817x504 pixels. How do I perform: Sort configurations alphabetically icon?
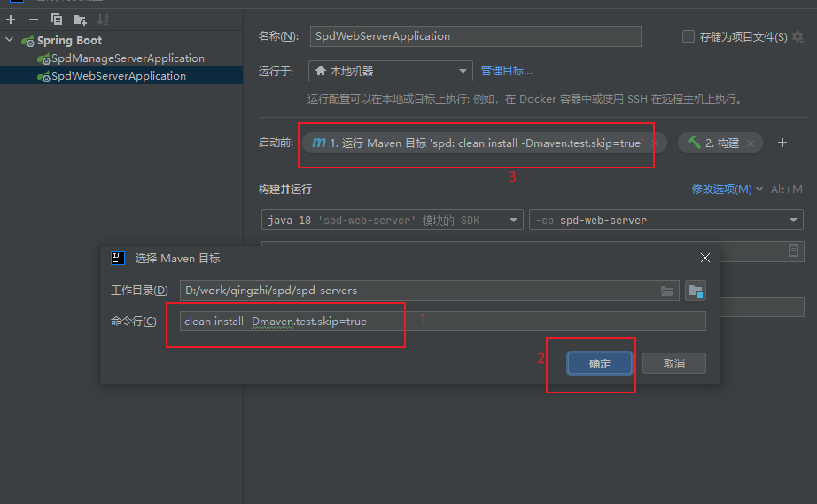(103, 19)
